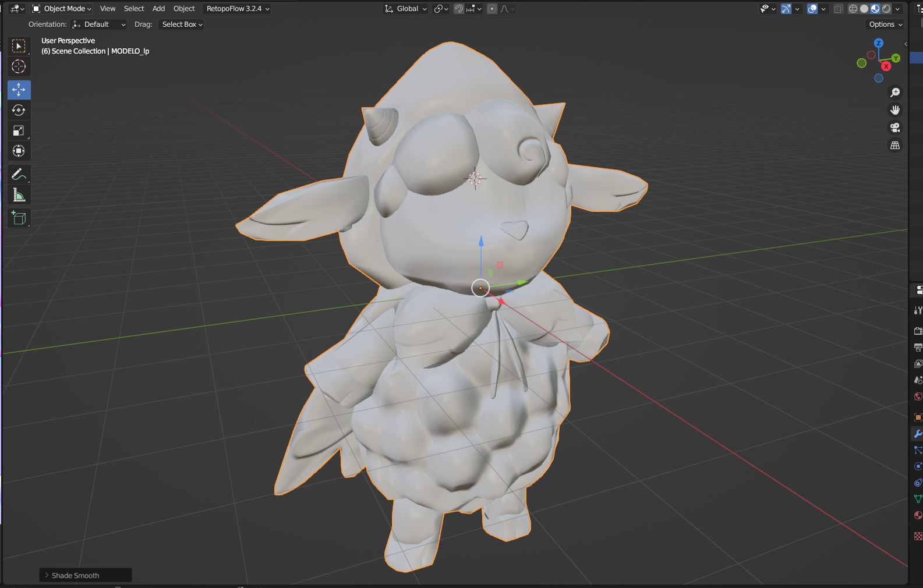Open the overlays options dropdown arrow

pyautogui.click(x=823, y=9)
